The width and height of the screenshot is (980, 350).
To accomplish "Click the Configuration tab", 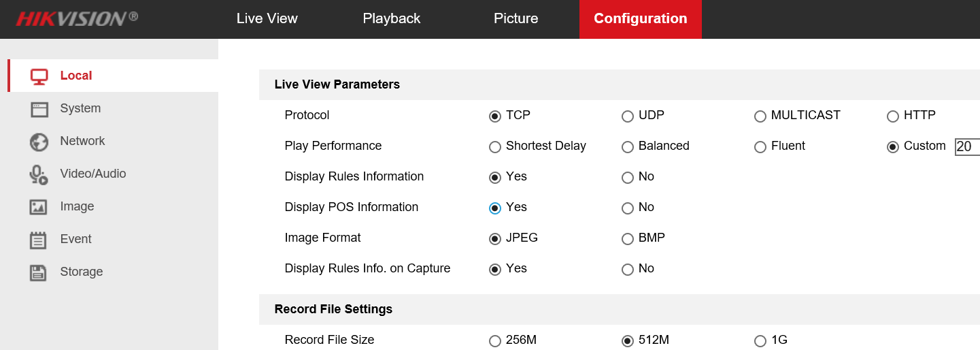I will click(640, 19).
